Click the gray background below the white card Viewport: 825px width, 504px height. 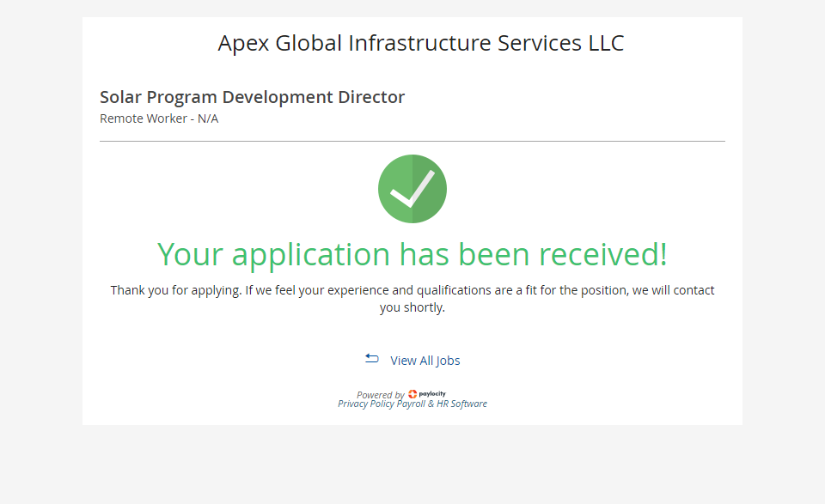412,464
